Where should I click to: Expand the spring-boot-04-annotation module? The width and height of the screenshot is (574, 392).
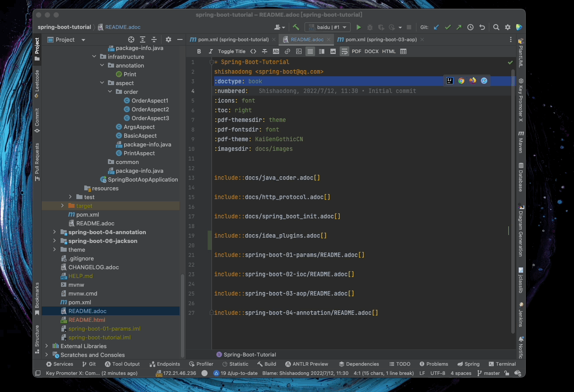pos(54,232)
